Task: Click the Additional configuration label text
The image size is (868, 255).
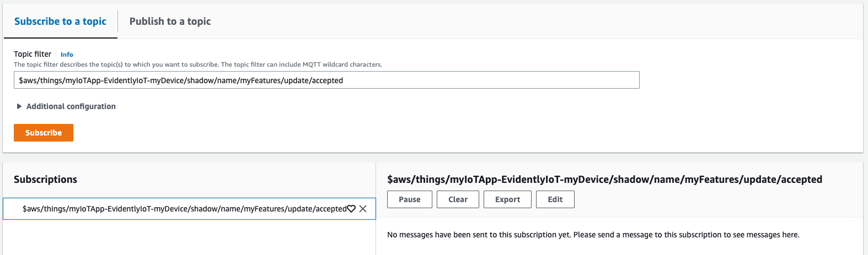Action: click(71, 106)
